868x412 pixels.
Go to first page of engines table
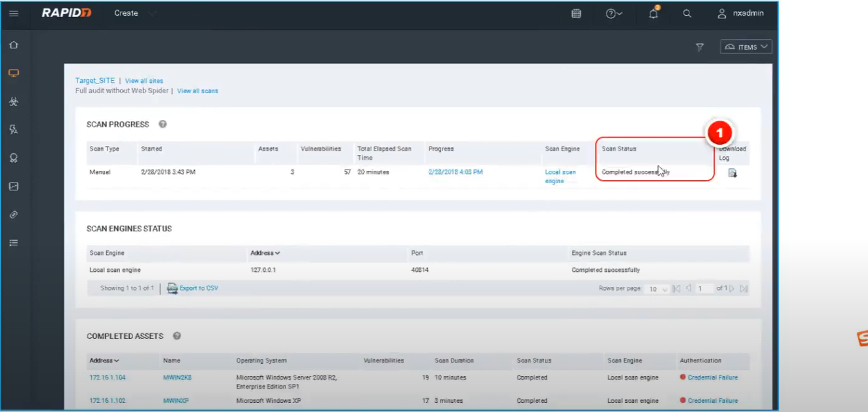click(x=676, y=289)
